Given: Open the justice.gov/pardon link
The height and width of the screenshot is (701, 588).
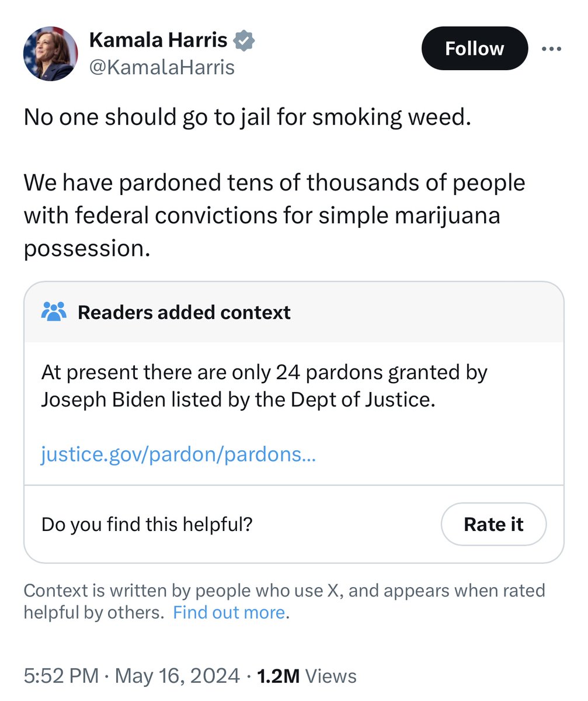Looking at the screenshot, I should (x=178, y=454).
